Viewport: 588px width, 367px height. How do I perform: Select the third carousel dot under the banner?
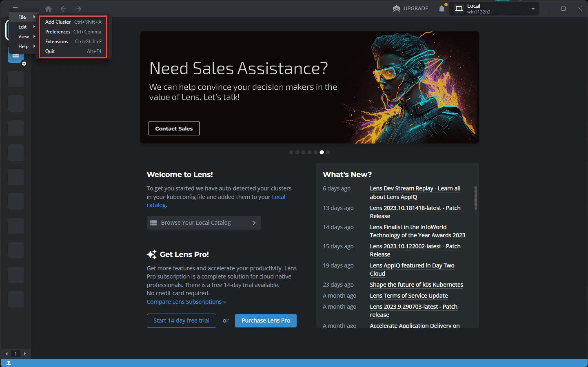pos(303,152)
